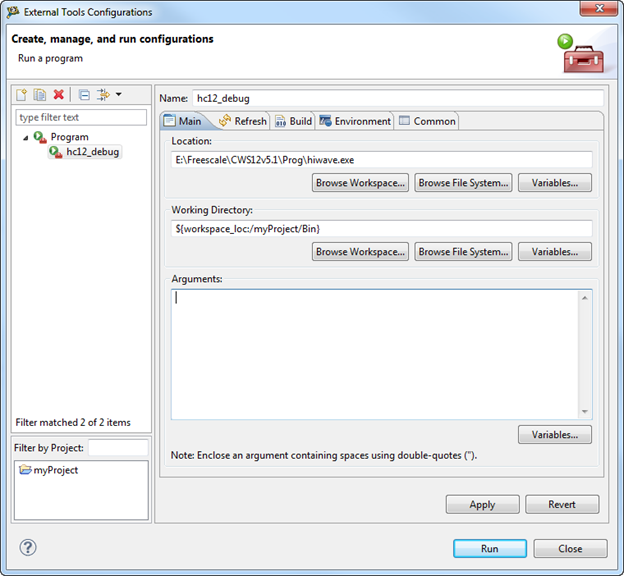Click the New launch configuration icon

[x=21, y=95]
